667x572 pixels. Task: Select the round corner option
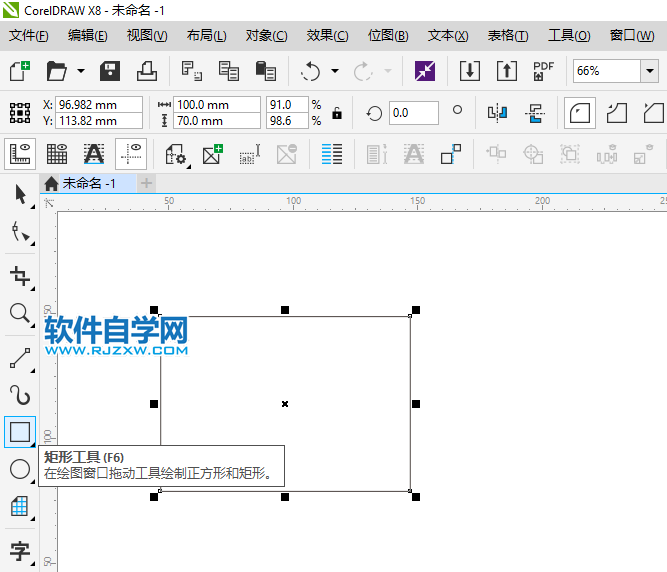click(579, 113)
